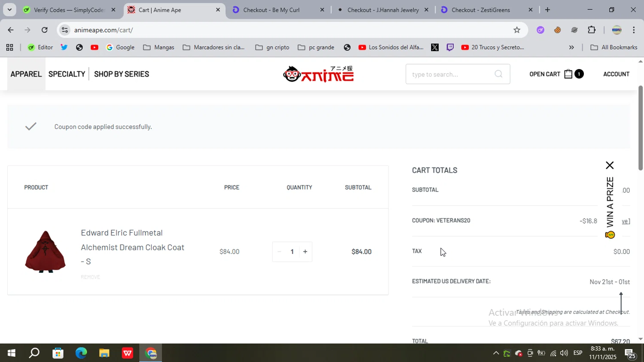Viewport: 644px width, 362px height.
Task: Close the Cart Anime Ape tab
Action: pyautogui.click(x=218, y=10)
